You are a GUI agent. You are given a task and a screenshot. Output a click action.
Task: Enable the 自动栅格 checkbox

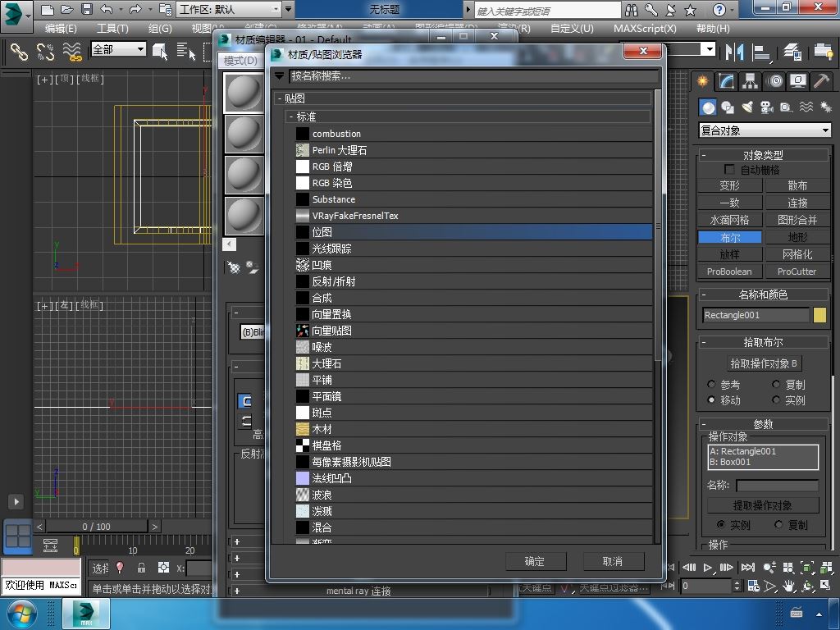click(x=729, y=169)
